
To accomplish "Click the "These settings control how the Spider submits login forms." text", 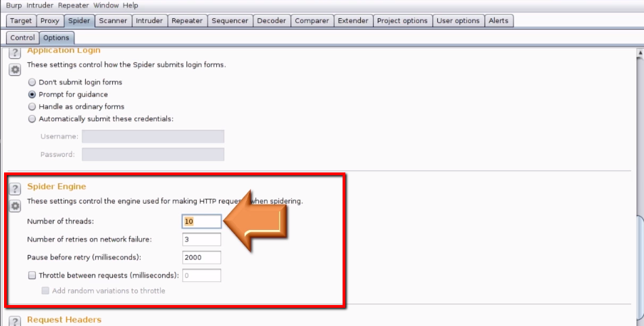I will pos(126,65).
